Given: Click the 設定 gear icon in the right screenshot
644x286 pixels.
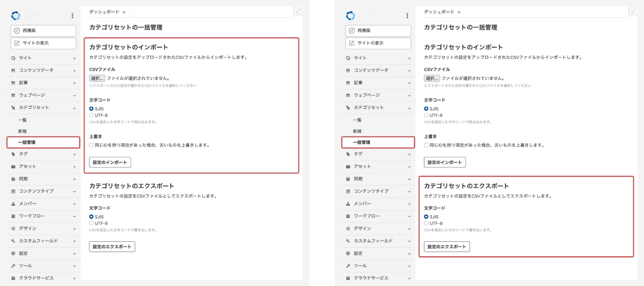Looking at the screenshot, I should (x=348, y=253).
